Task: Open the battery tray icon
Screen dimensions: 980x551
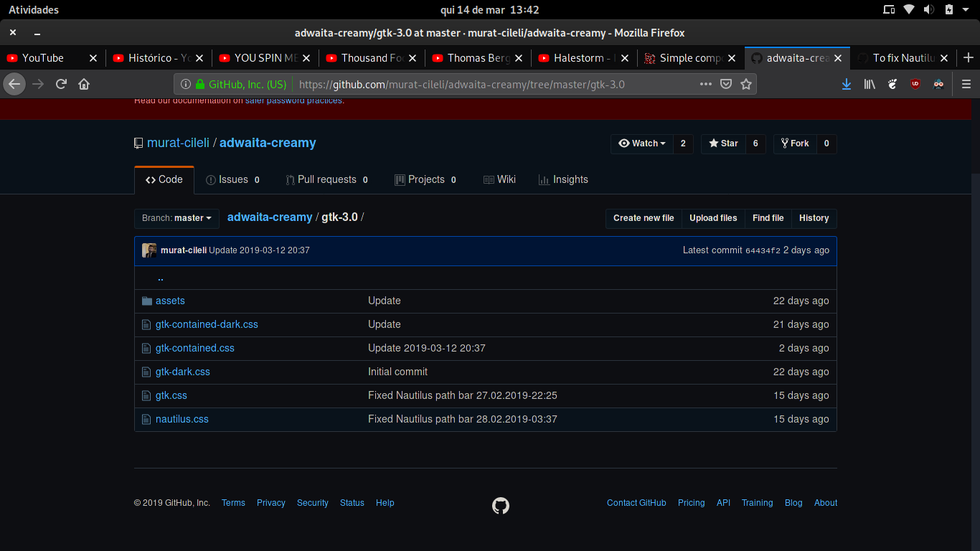Action: pyautogui.click(x=949, y=10)
